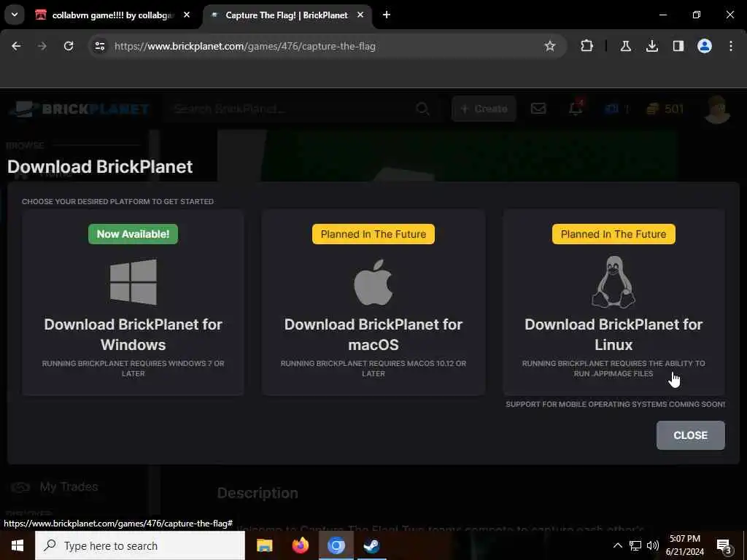Open the messages envelope icon
This screenshot has width=747, height=560.
tap(538, 109)
